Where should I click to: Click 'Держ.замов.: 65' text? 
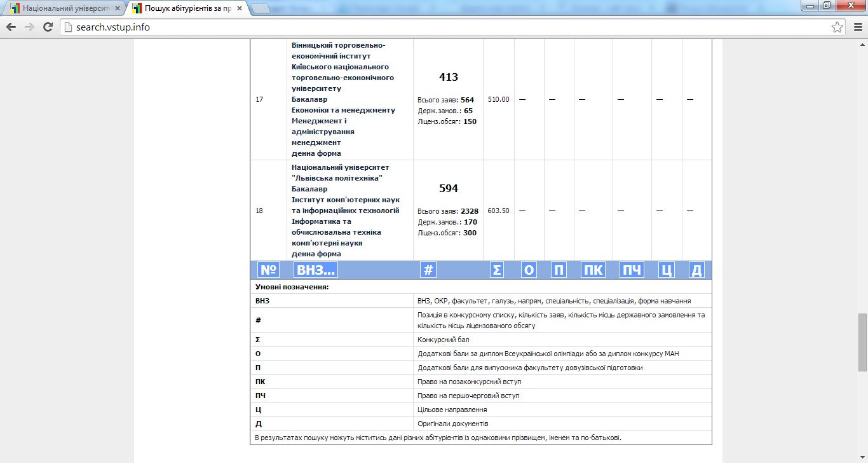[x=445, y=111]
